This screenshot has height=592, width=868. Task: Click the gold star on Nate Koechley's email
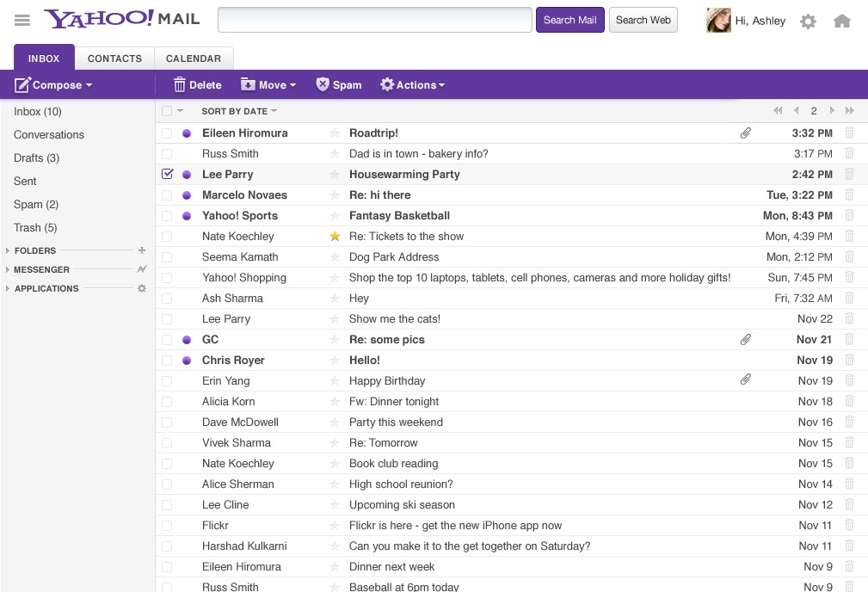335,237
